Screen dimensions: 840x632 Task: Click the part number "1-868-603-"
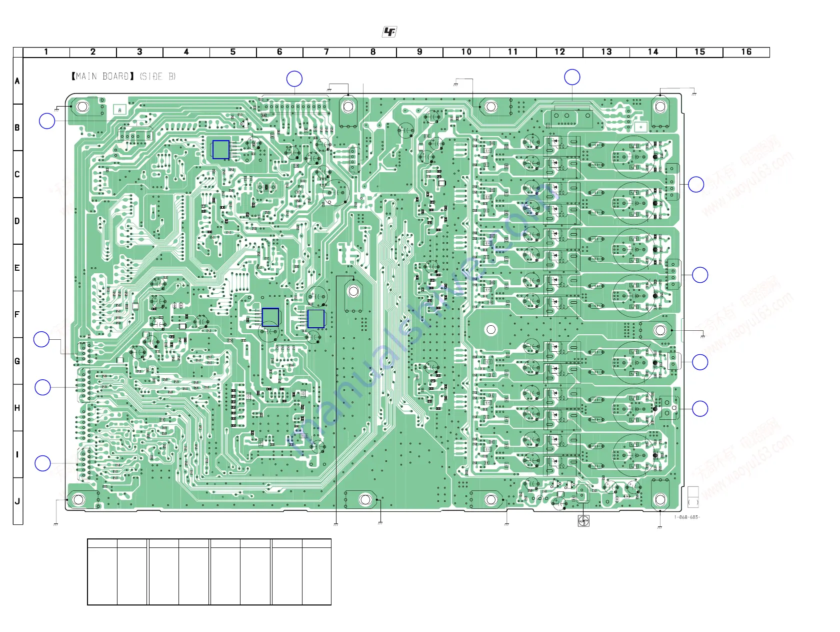(x=687, y=517)
